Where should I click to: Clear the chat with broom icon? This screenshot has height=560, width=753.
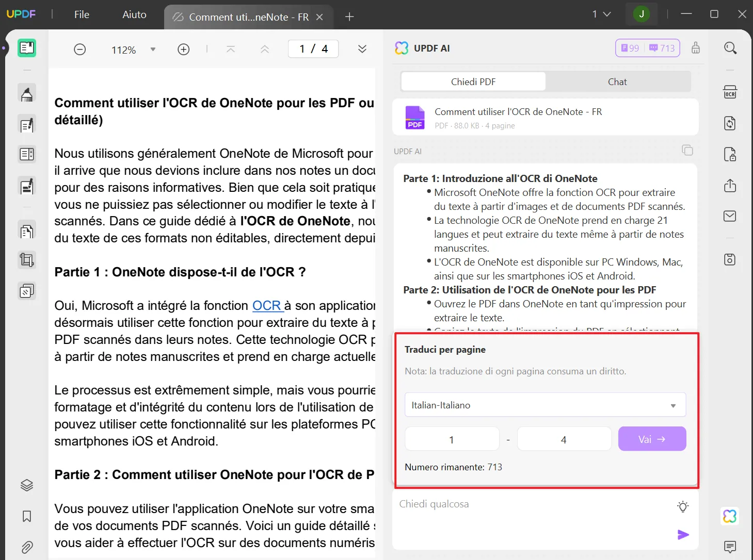coord(696,48)
